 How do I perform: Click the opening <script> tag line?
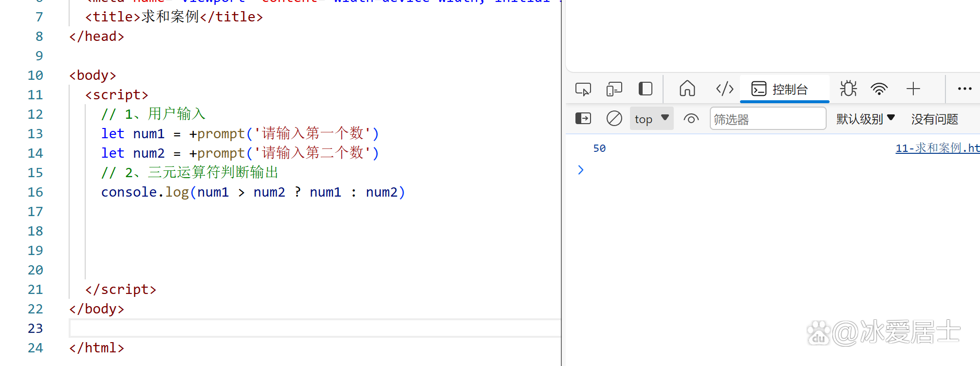click(117, 95)
